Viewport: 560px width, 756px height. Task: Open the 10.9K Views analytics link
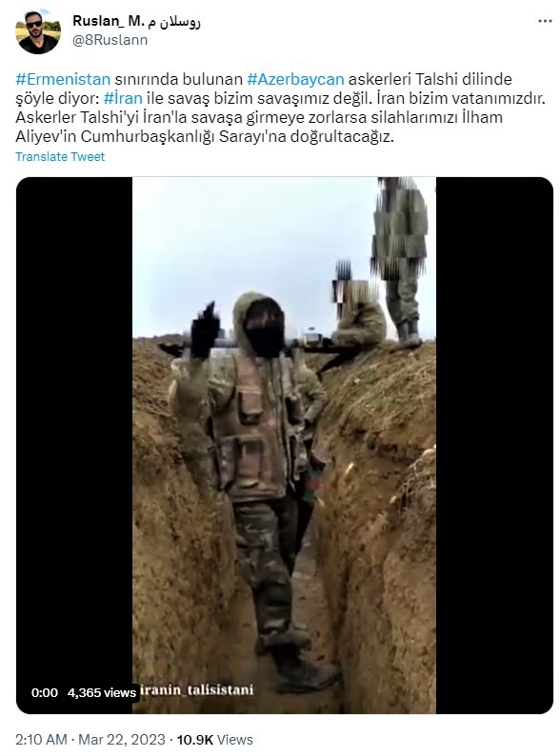point(214,740)
